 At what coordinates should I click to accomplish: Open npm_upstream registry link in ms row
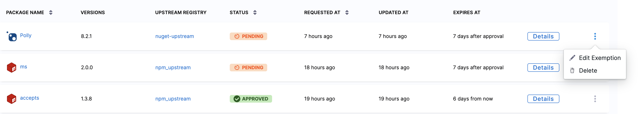173,68
